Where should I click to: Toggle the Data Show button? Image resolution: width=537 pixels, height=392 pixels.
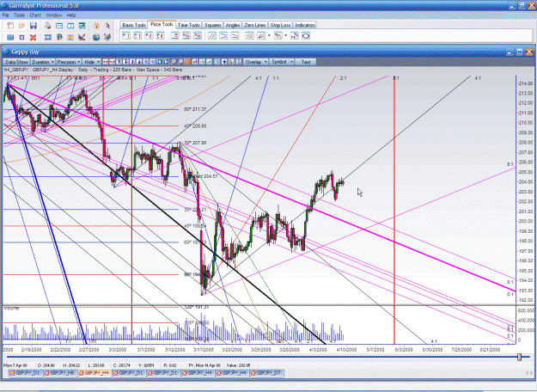point(16,62)
